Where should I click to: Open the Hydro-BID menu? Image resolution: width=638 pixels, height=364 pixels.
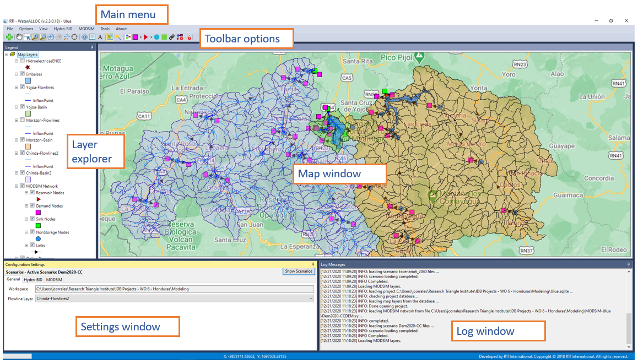click(x=62, y=29)
